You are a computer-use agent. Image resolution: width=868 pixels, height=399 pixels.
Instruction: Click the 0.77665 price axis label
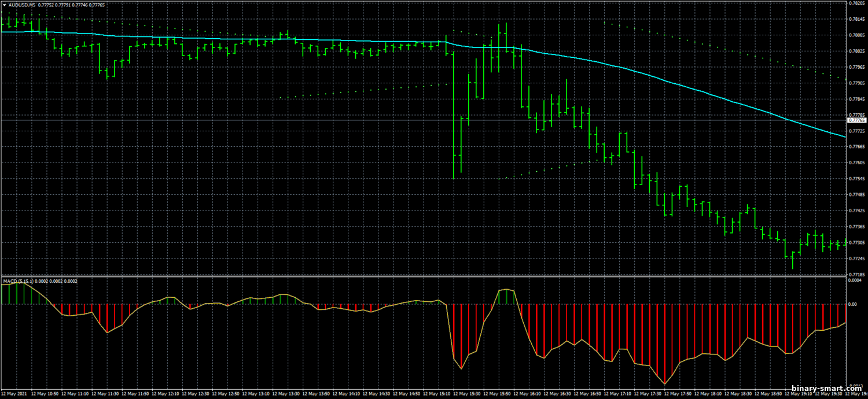coord(857,147)
